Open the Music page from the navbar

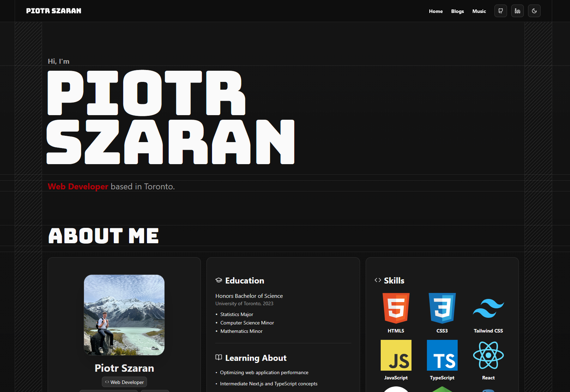click(x=479, y=11)
